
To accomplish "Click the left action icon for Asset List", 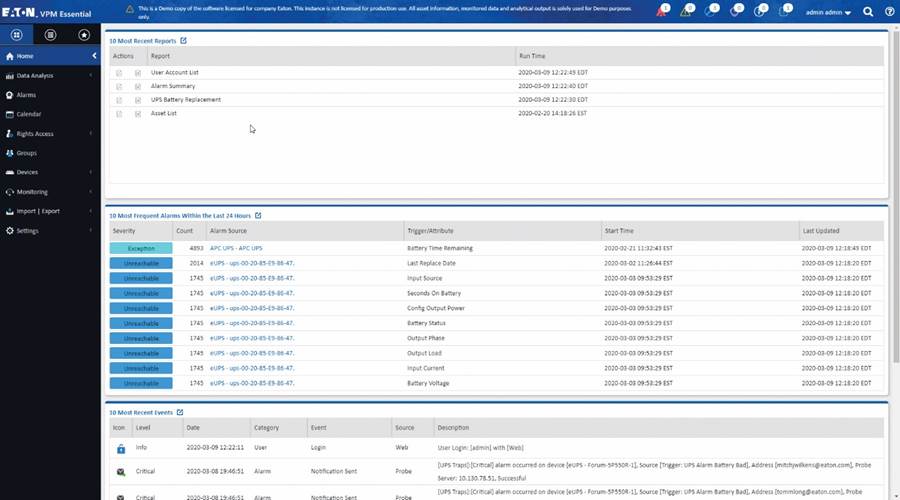I will (x=119, y=114).
